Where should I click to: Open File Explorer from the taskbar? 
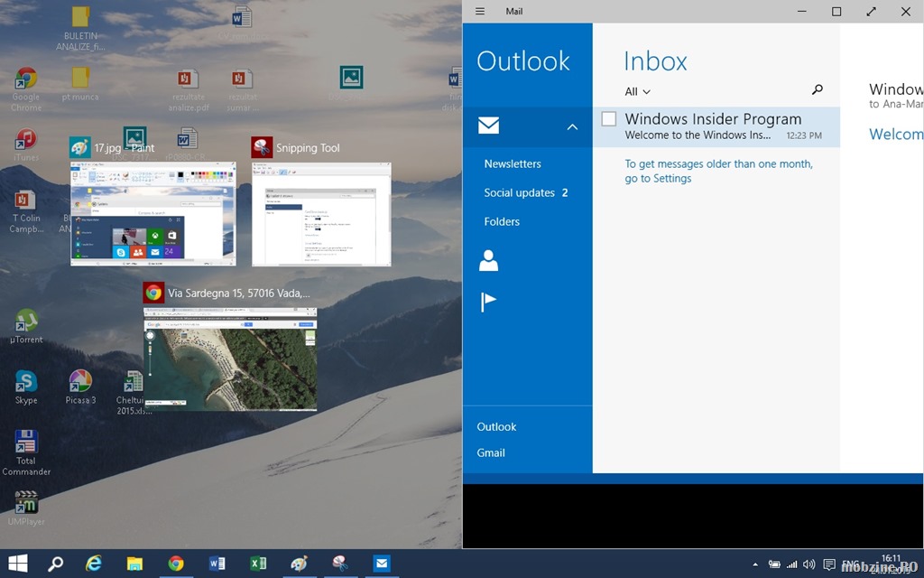point(135,564)
